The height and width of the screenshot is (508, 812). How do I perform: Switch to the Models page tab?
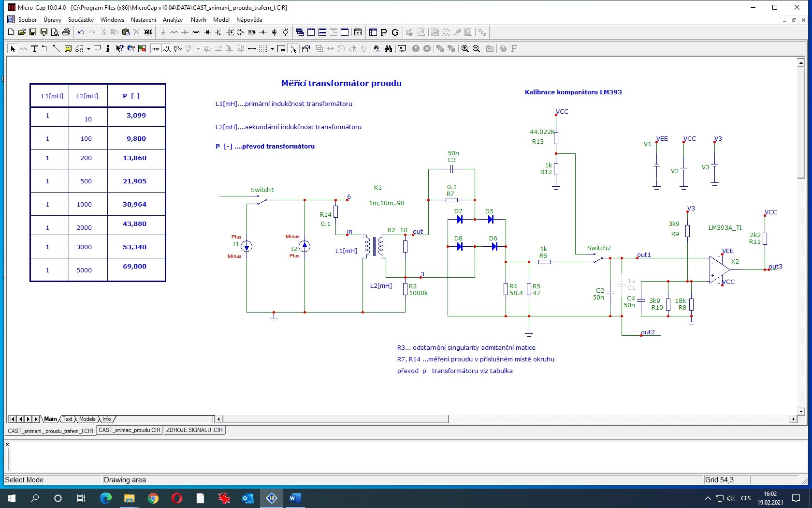tap(87, 419)
